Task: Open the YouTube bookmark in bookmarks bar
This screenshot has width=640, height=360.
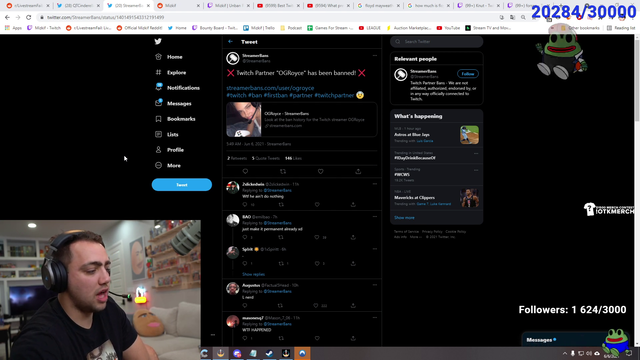Action: pos(448,28)
